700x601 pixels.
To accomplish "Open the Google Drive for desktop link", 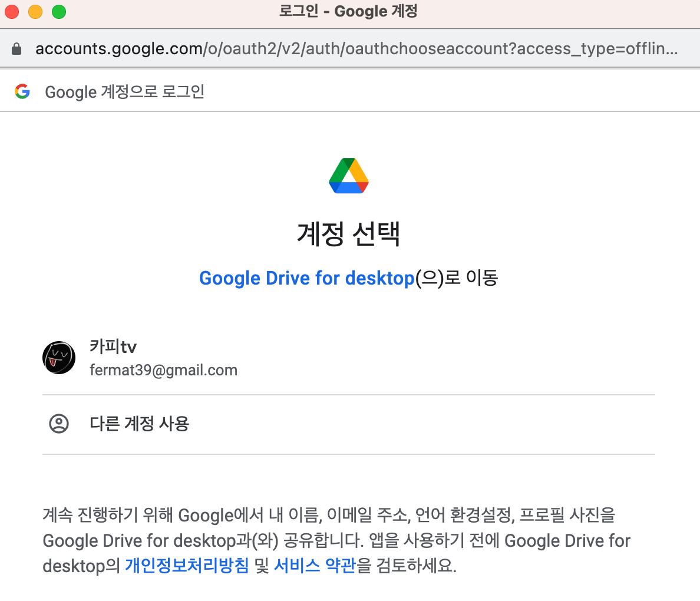I will (x=306, y=278).
